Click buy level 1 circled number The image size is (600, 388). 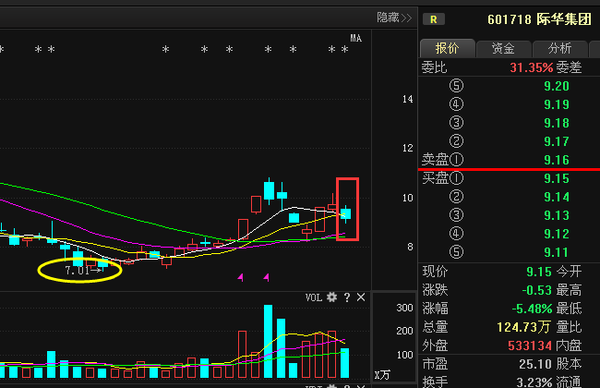[456, 178]
